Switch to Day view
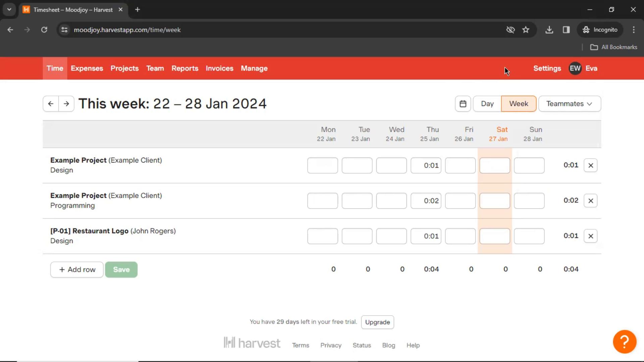 487,104
